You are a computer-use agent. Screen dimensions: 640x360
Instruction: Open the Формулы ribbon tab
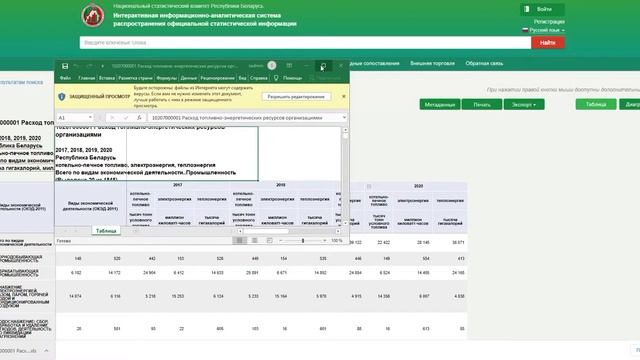tap(167, 78)
